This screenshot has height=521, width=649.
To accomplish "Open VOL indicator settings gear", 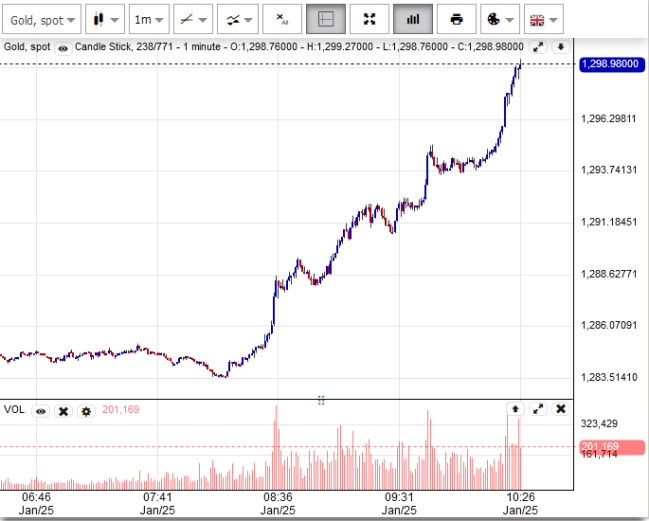I will pos(86,411).
